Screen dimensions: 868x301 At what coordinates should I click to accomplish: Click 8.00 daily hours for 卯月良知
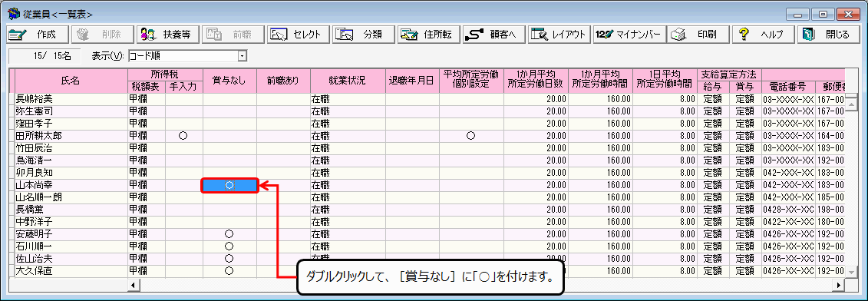click(665, 173)
